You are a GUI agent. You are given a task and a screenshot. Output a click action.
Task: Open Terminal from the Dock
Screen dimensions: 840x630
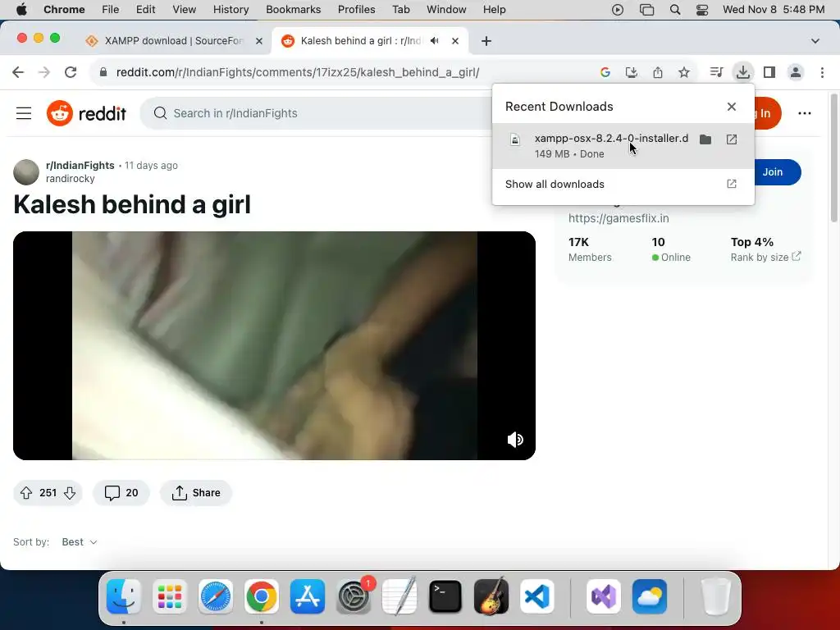coord(445,596)
